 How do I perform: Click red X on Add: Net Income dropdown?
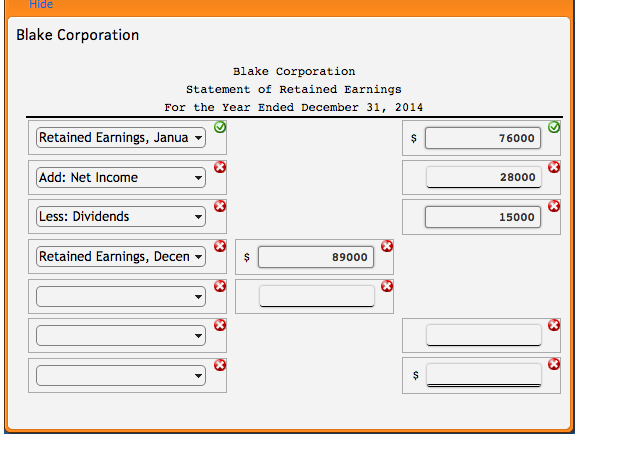coord(220,166)
